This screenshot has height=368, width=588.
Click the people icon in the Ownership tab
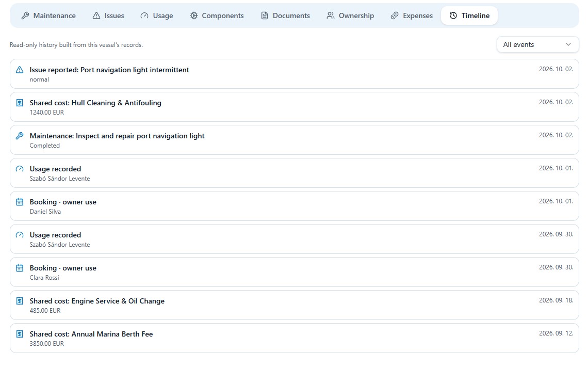pos(331,15)
